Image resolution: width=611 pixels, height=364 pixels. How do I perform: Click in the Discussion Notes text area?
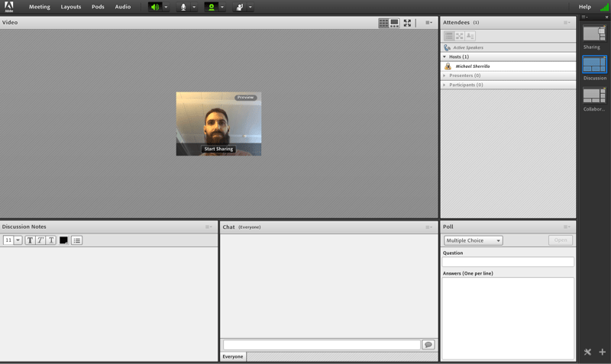[x=108, y=304]
